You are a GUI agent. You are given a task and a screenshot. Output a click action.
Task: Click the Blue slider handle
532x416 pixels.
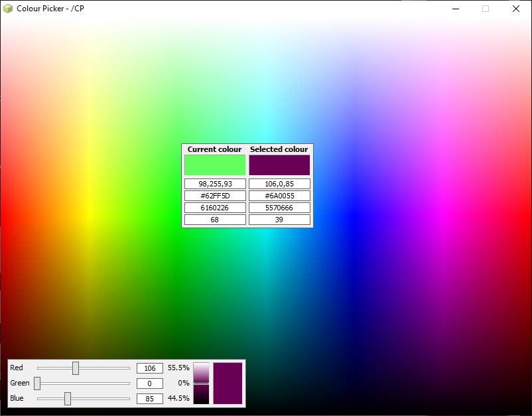pyautogui.click(x=68, y=398)
